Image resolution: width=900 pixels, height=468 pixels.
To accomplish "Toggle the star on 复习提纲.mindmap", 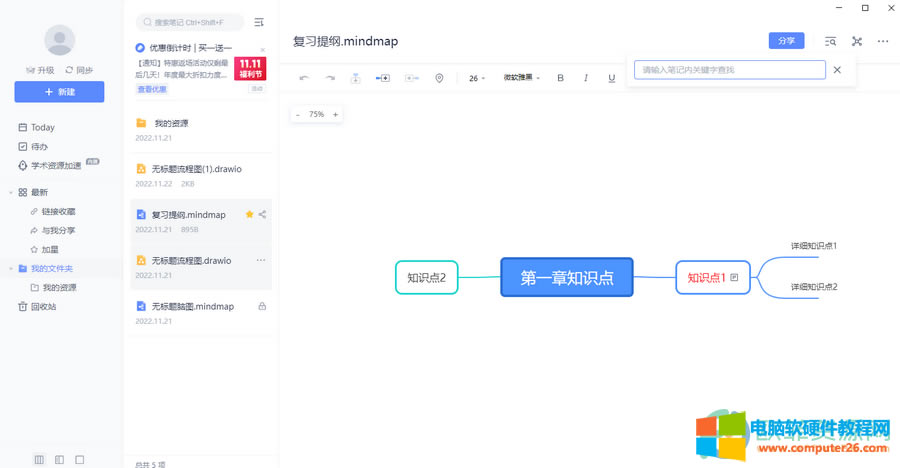I will pos(249,214).
